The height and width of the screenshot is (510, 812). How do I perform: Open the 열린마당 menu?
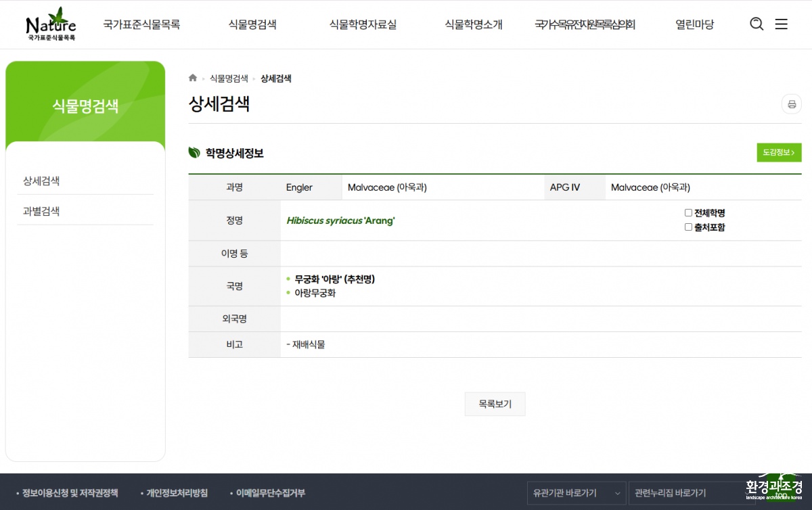click(694, 25)
